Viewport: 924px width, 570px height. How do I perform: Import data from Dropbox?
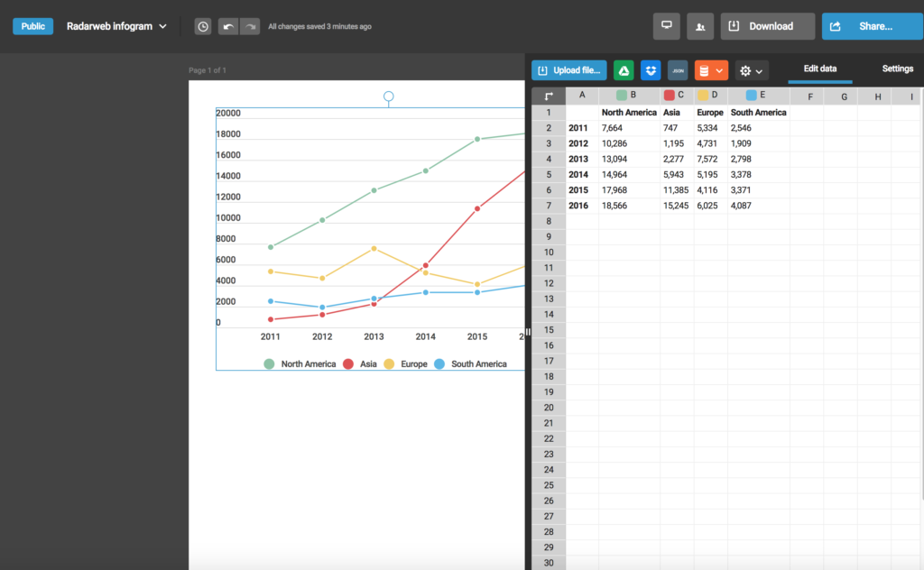[651, 69]
